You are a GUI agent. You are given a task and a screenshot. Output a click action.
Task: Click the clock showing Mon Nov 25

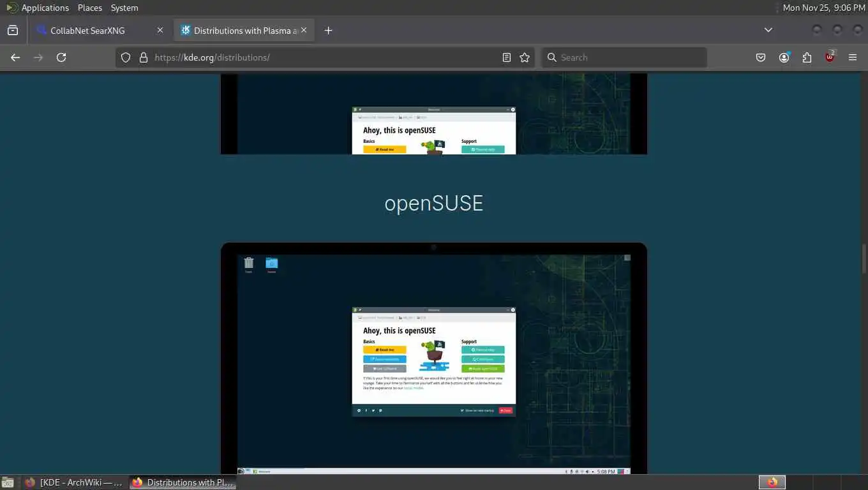pos(824,8)
